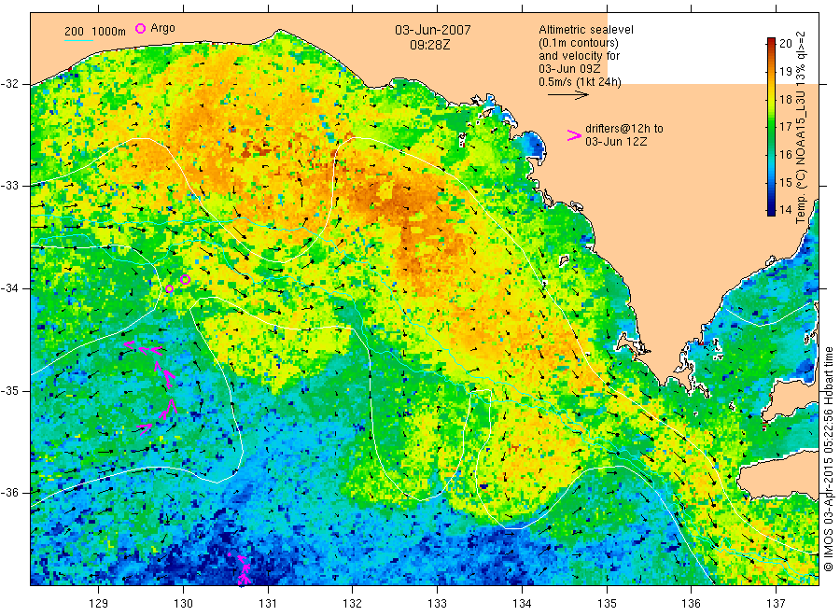Image resolution: width=840 pixels, height=616 pixels.
Task: Click the larger Argo float marker on the map
Action: (186, 279)
